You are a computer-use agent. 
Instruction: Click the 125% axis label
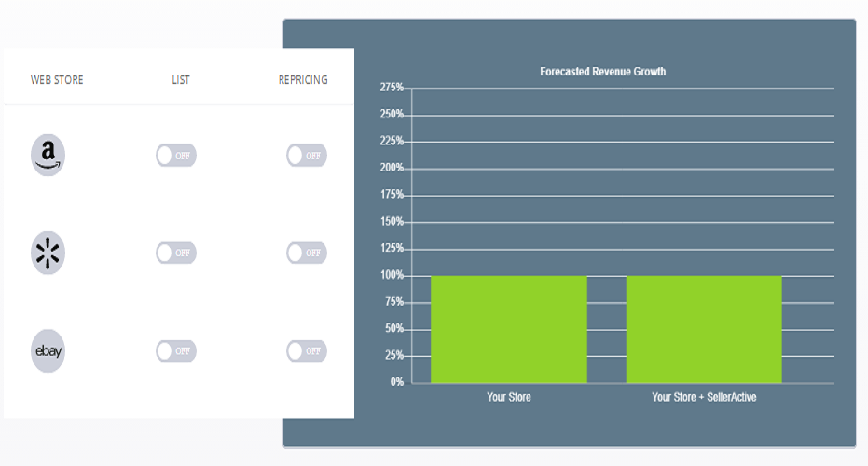pyautogui.click(x=392, y=247)
